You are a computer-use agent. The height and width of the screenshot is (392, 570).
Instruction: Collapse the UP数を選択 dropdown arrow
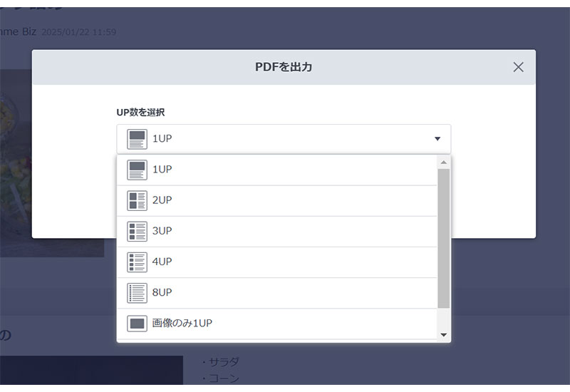coord(437,139)
